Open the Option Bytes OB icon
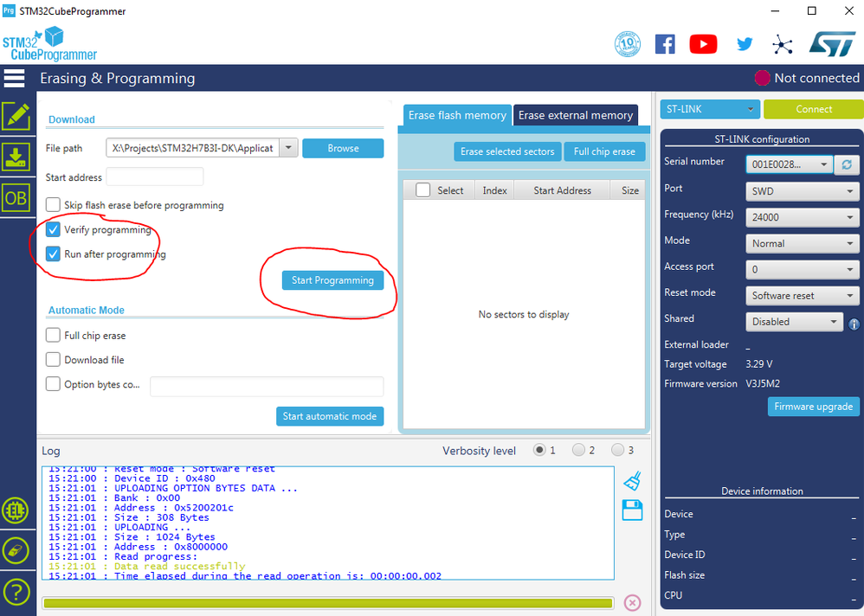864x616 pixels. click(x=16, y=197)
